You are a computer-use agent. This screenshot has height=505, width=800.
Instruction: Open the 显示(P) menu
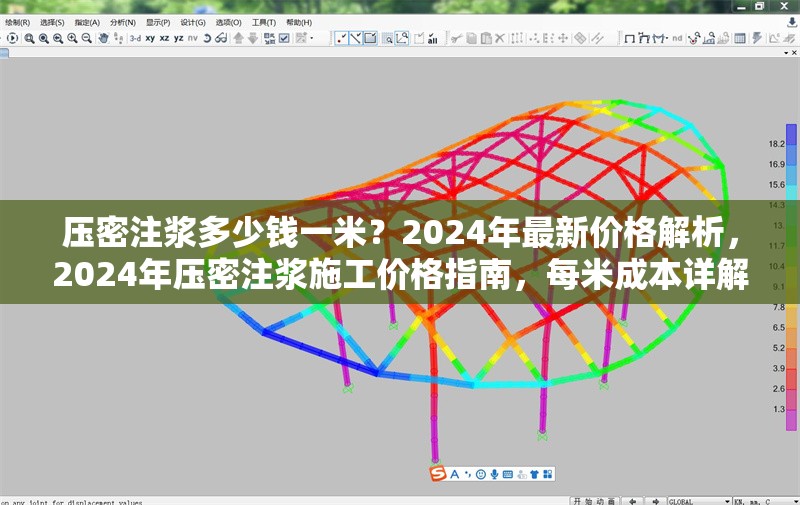158,22
